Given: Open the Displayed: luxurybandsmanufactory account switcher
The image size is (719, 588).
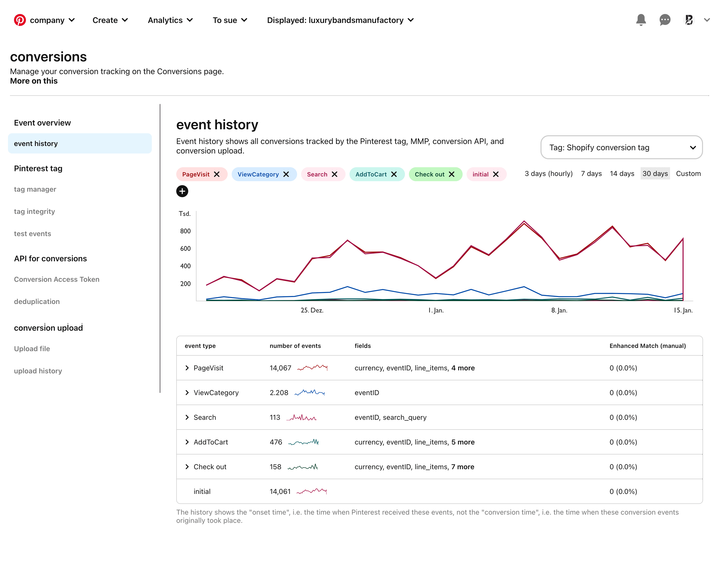Looking at the screenshot, I should coord(340,20).
